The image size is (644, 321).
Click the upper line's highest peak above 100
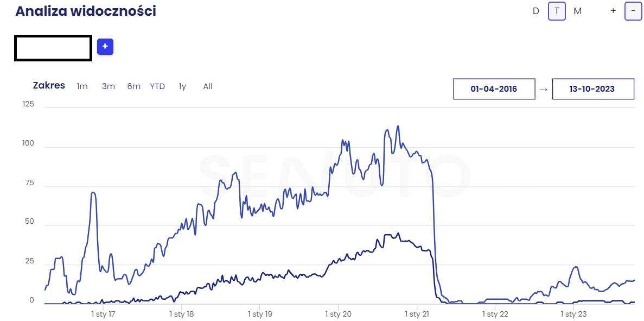tap(398, 127)
